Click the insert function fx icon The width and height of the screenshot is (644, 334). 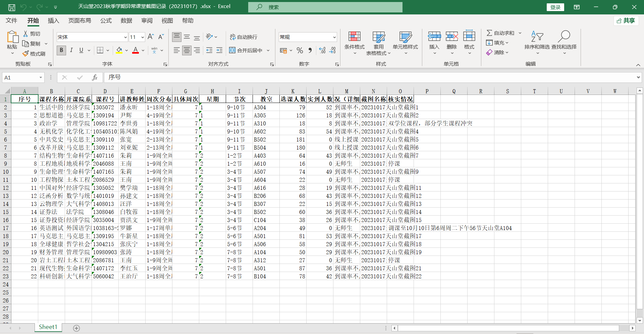click(95, 77)
